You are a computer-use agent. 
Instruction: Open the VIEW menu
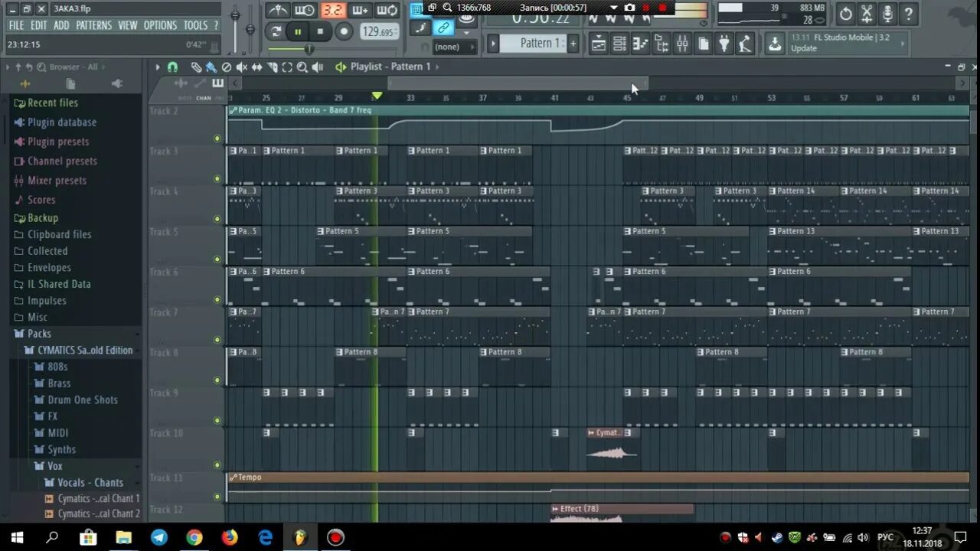[x=128, y=25]
